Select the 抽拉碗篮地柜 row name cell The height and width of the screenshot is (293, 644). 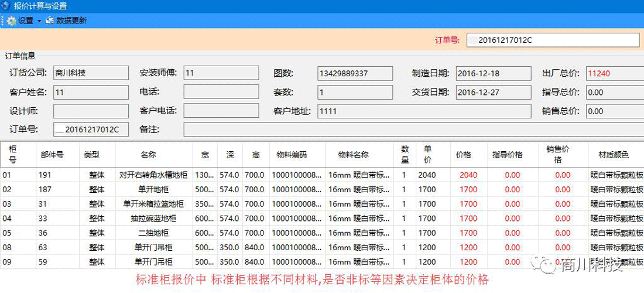[x=153, y=218]
